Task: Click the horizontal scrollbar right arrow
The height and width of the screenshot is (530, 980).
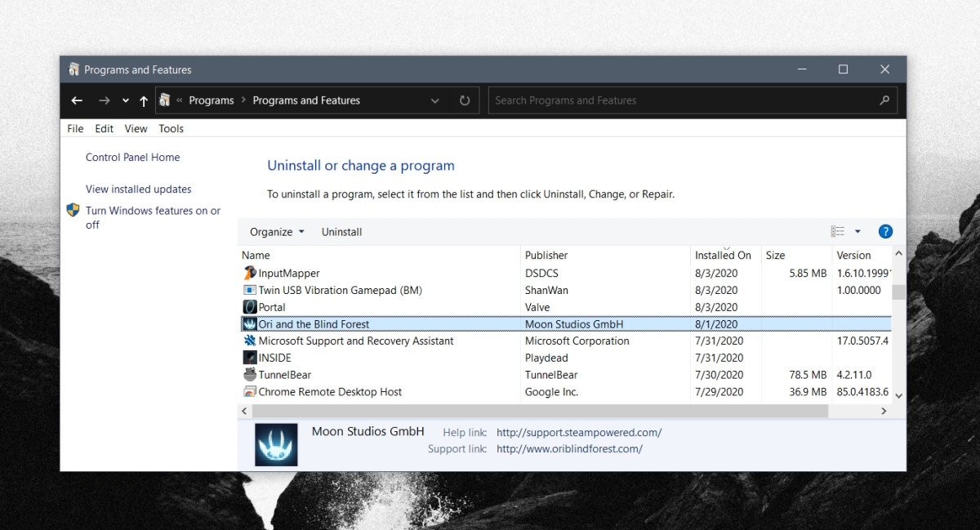Action: click(883, 411)
